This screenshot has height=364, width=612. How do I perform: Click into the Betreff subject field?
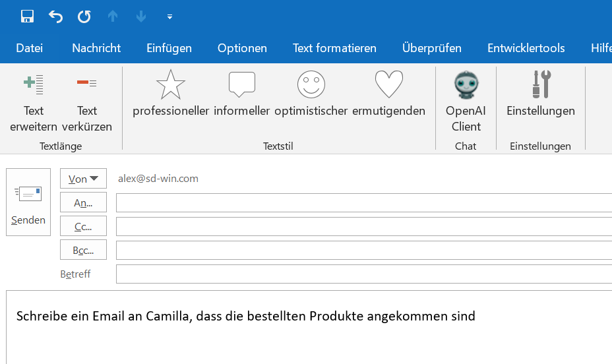(x=364, y=274)
